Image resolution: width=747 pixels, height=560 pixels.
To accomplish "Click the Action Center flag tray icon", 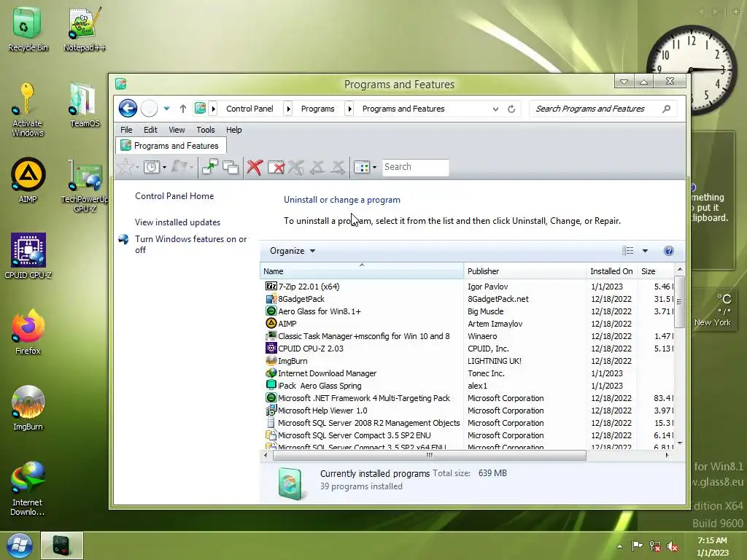I will click(637, 546).
